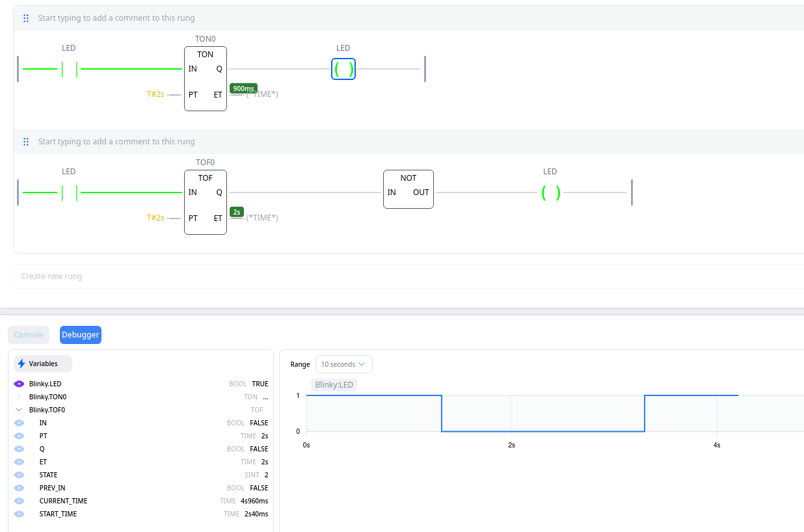The width and height of the screenshot is (804, 532).
Task: Switch to the Debugger tab
Action: [x=81, y=335]
